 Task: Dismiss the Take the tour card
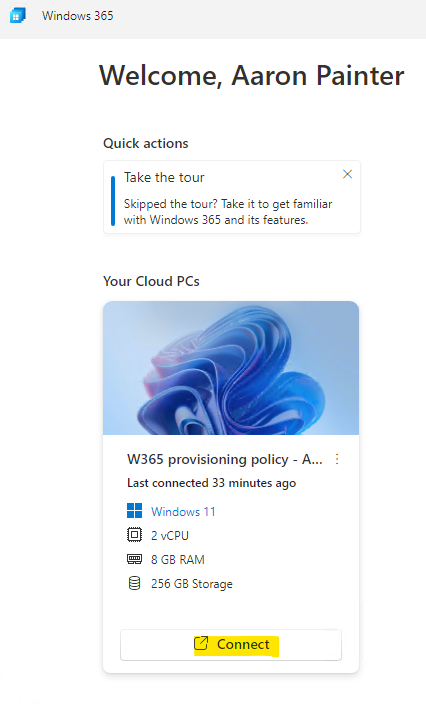click(347, 174)
